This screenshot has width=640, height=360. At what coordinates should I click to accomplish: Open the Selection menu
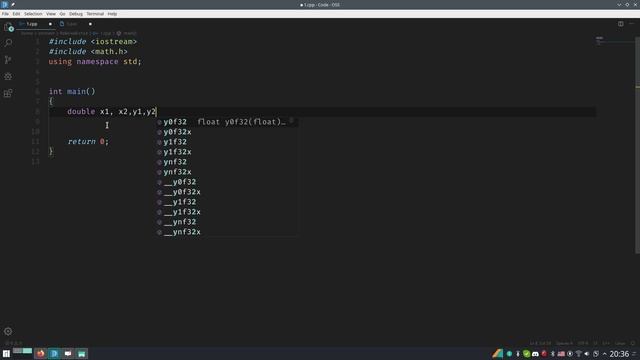[x=33, y=14]
